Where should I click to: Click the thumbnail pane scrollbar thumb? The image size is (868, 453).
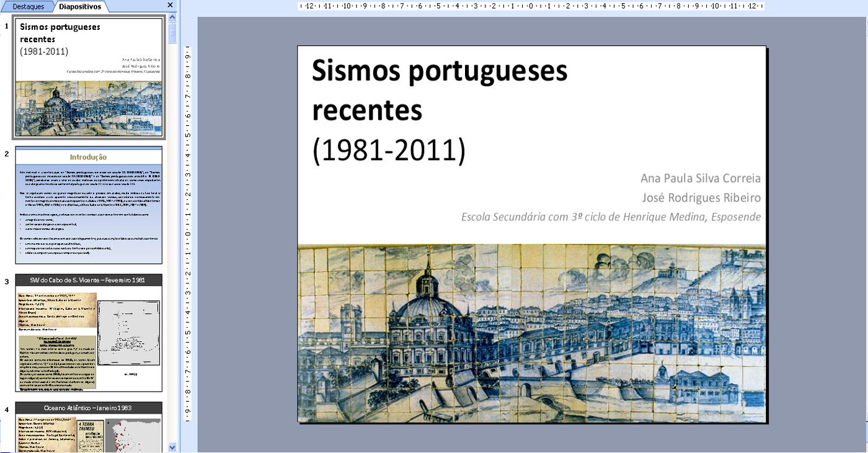pos(172,32)
